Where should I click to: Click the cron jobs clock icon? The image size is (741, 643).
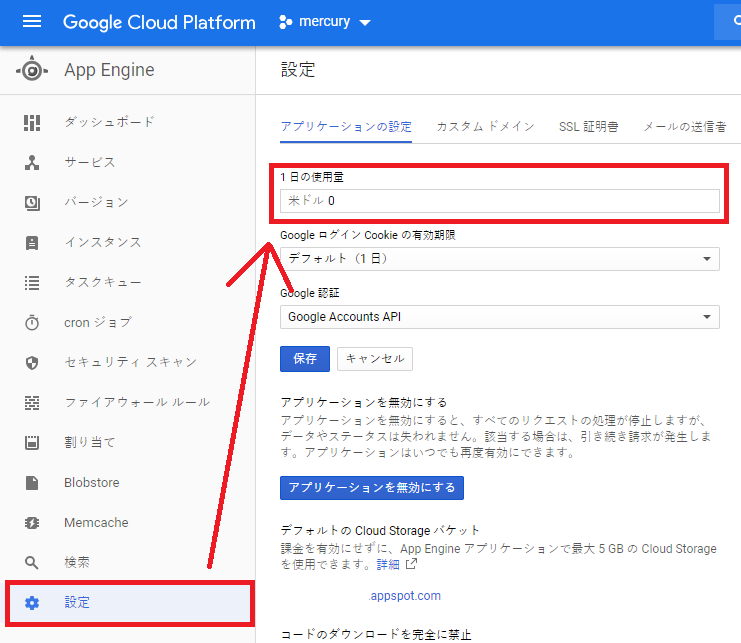(32, 322)
